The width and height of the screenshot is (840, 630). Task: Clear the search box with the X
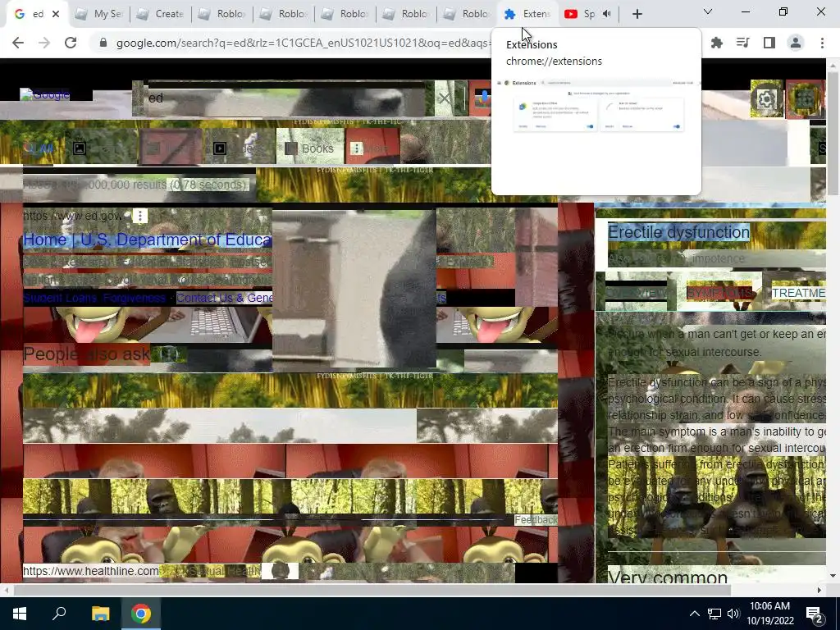444,98
